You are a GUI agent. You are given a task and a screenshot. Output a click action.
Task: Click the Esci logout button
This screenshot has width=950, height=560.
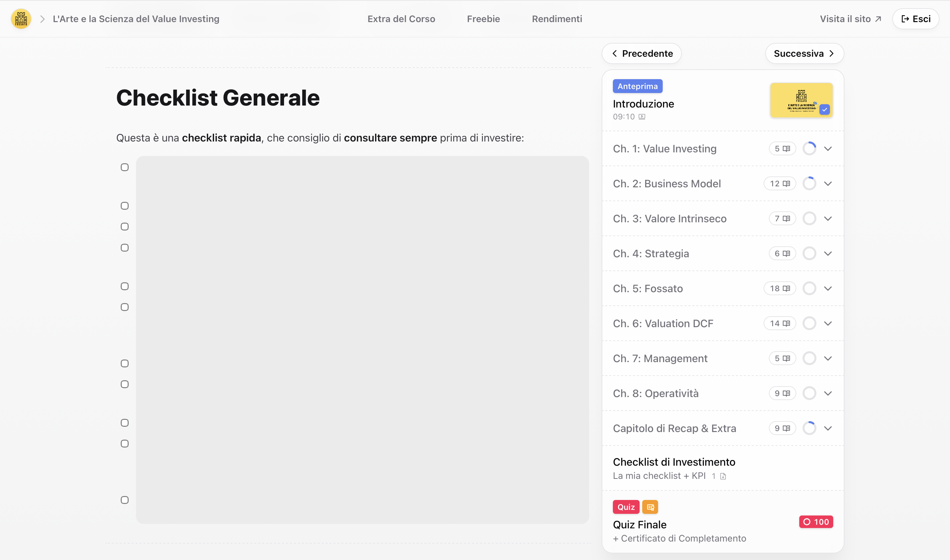(916, 19)
